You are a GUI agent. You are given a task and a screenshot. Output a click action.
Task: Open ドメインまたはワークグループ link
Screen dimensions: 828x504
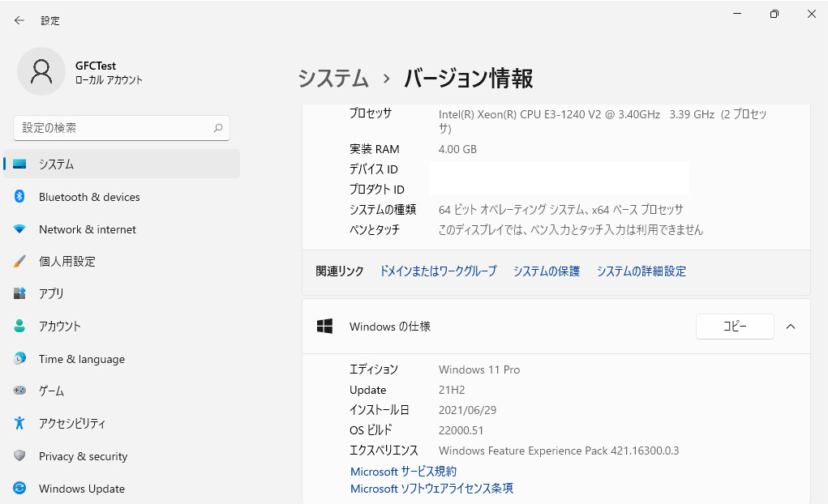coord(438,271)
